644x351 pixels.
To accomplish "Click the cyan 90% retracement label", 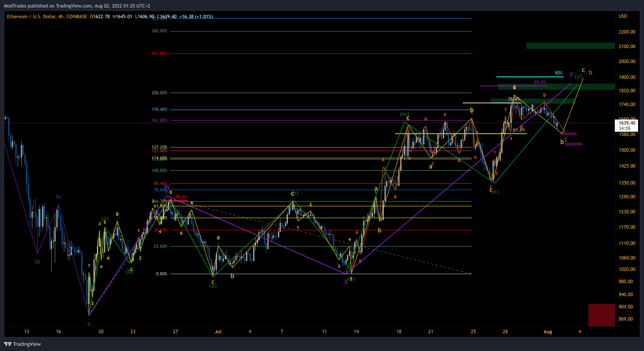I will tap(558, 73).
